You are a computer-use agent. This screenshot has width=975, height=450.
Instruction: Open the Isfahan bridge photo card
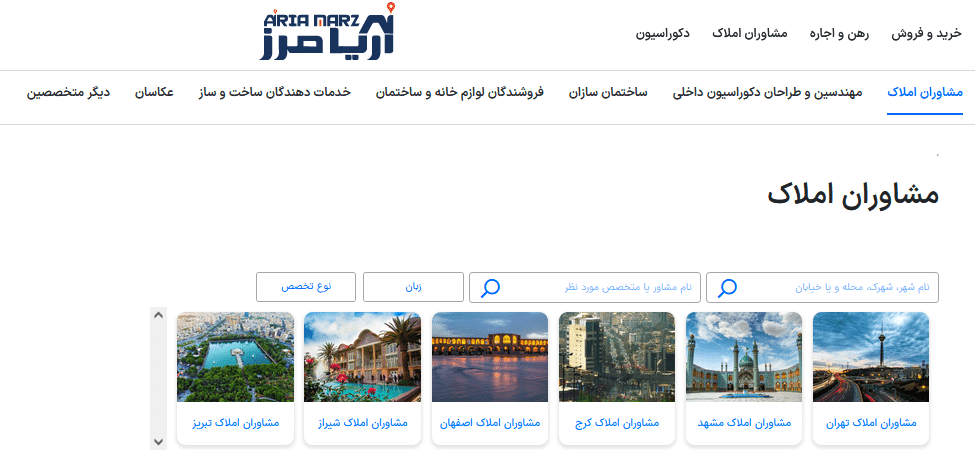point(489,357)
